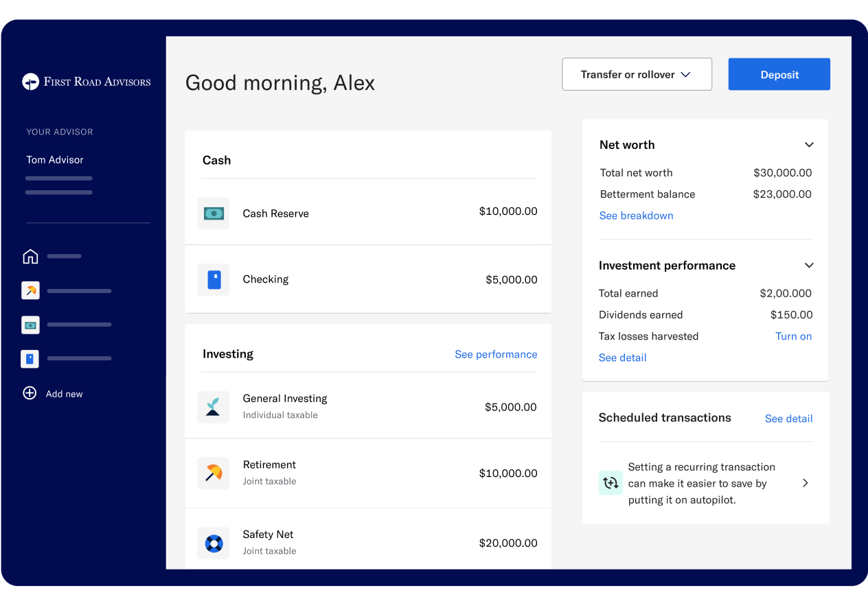Open the Transfer or rollover dropdown
The image size is (868, 606).
(637, 75)
